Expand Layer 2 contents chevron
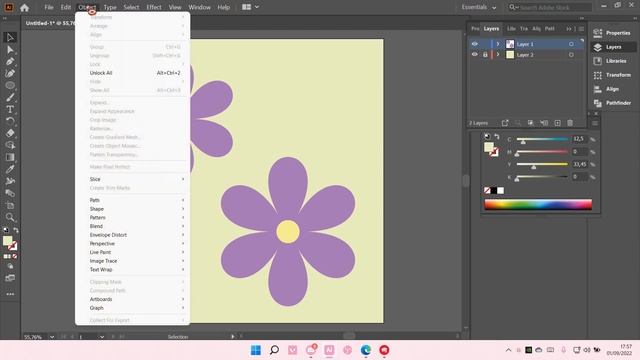This screenshot has height=360, width=640. 498,54
